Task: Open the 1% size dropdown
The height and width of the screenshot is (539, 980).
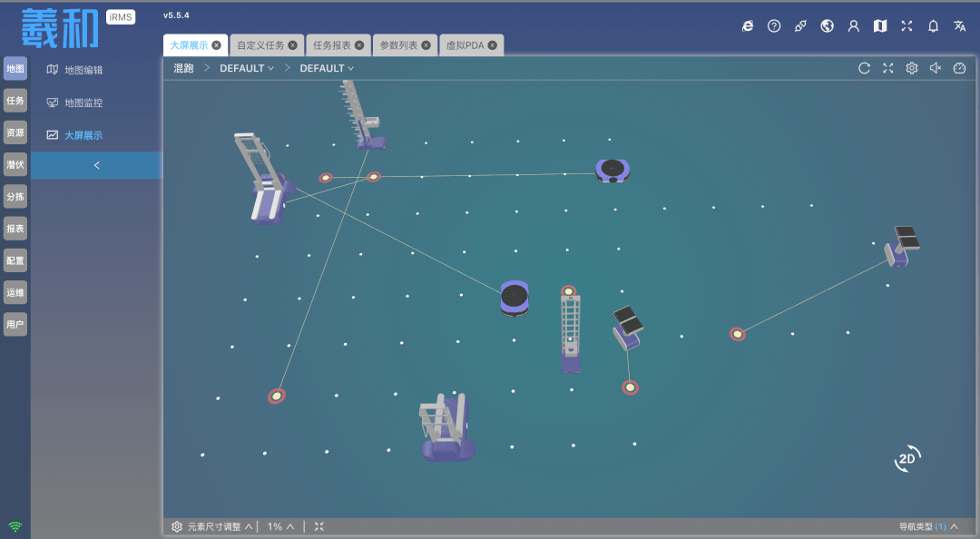Action: (280, 526)
